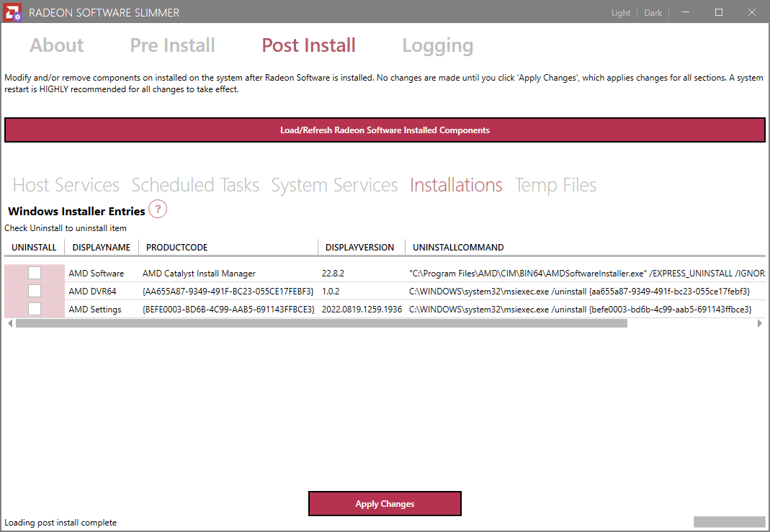This screenshot has height=532, width=770.
Task: Sort by UNINSTALL column header
Action: point(35,248)
